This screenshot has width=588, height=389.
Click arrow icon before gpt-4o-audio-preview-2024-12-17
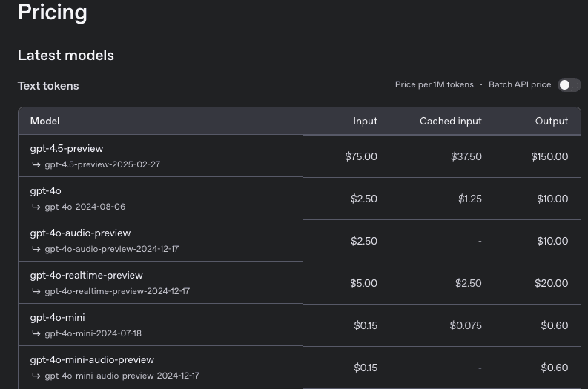point(36,249)
